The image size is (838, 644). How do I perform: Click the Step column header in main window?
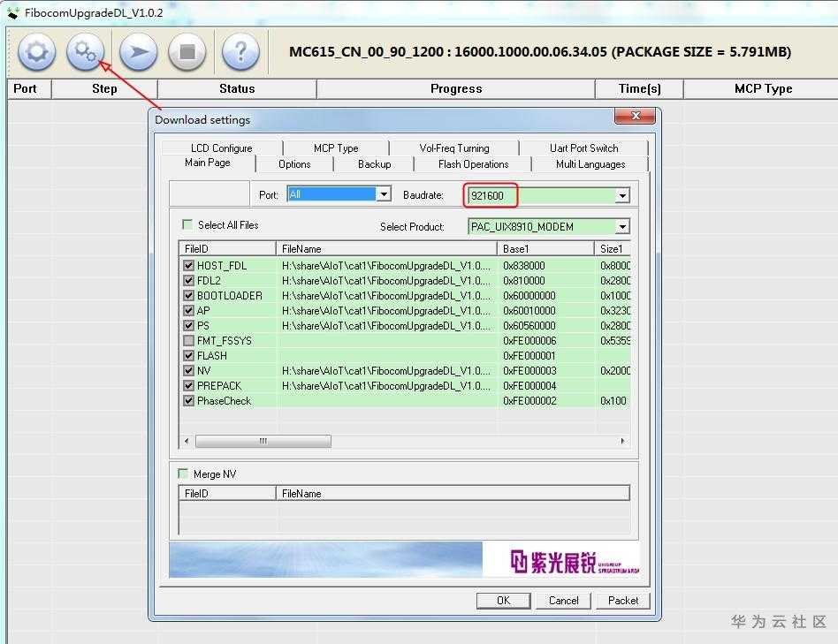coord(104,88)
